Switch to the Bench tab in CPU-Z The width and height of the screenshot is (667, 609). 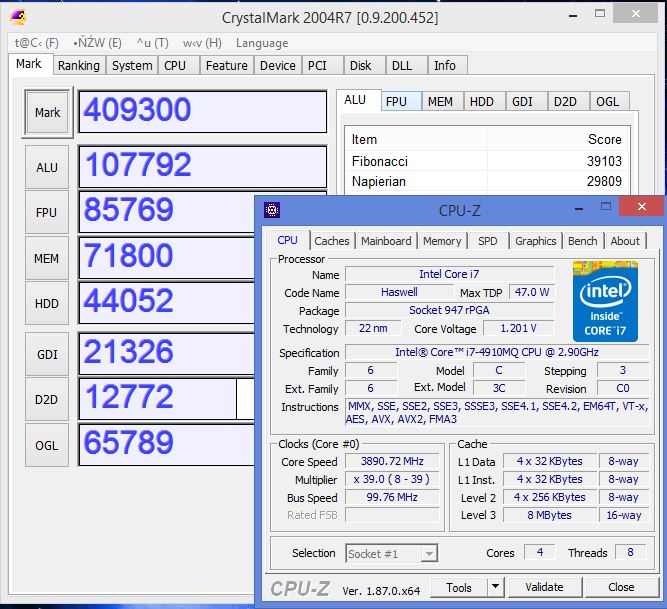(583, 241)
